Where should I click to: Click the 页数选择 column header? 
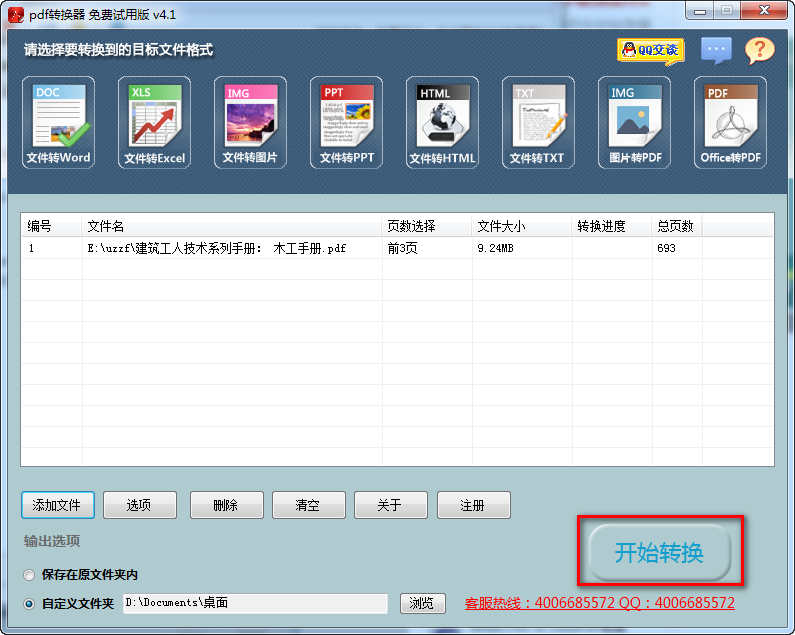[426, 226]
